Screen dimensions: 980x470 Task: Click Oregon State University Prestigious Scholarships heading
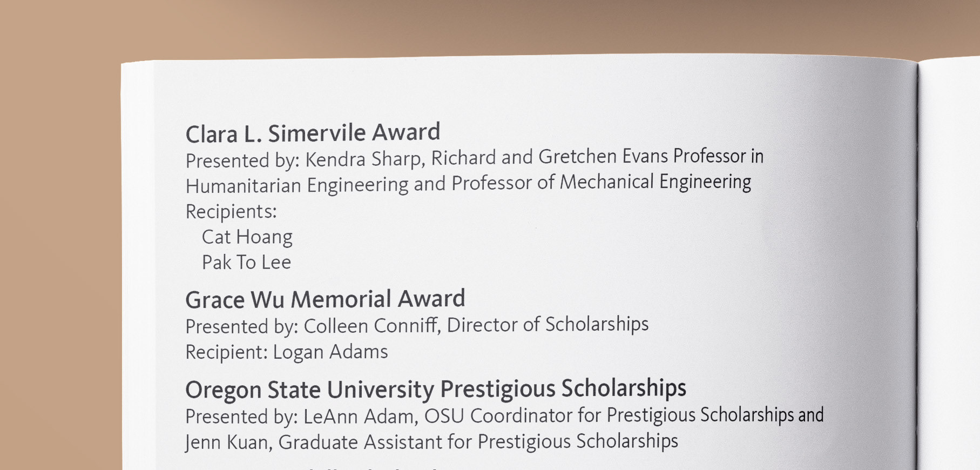(436, 390)
